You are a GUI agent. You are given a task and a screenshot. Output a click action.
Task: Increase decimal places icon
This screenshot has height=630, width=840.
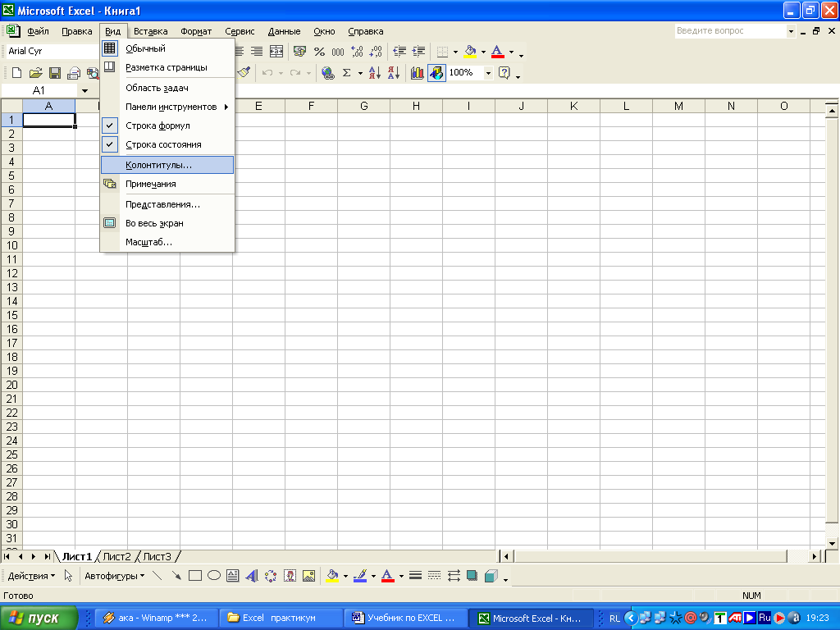357,52
